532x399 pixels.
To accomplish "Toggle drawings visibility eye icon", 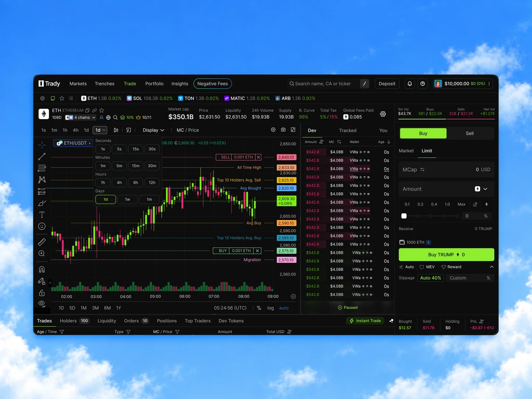I will point(42,303).
